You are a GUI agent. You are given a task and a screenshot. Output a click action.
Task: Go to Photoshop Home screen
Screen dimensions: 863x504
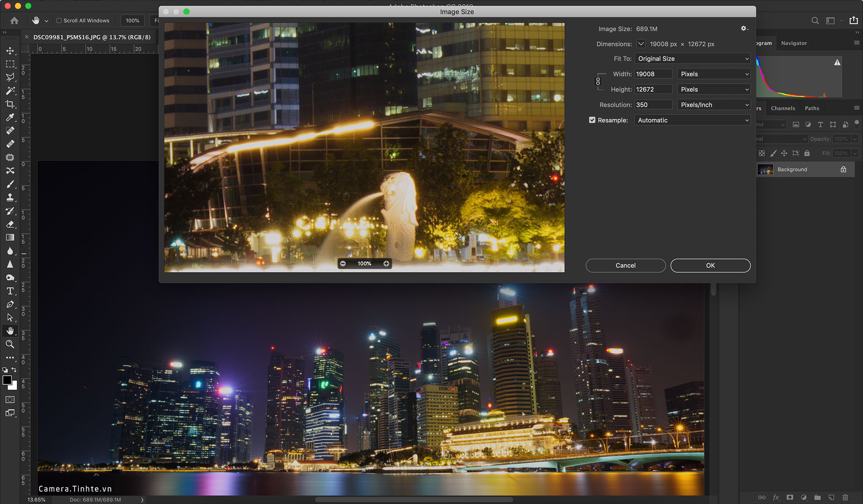point(14,20)
